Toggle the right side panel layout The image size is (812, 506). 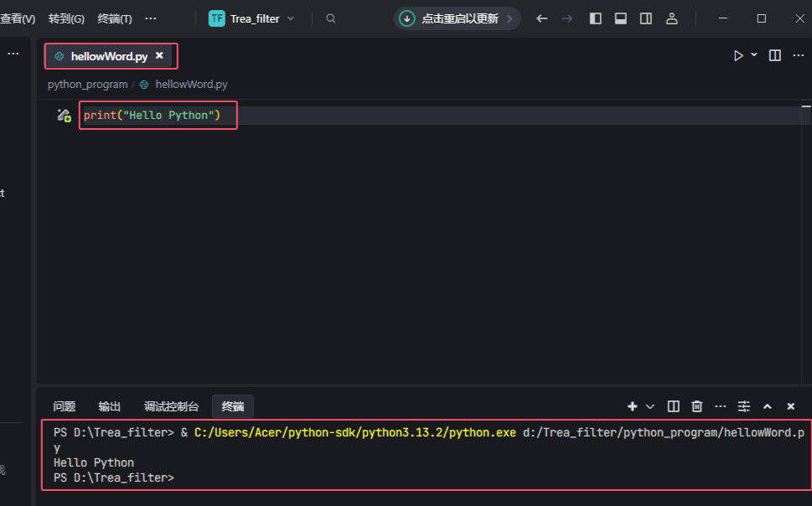tap(646, 18)
